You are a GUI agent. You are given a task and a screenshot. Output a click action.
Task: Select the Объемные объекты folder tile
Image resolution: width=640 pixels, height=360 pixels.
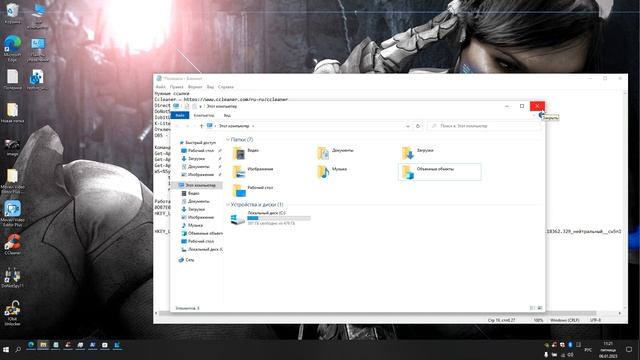point(440,172)
